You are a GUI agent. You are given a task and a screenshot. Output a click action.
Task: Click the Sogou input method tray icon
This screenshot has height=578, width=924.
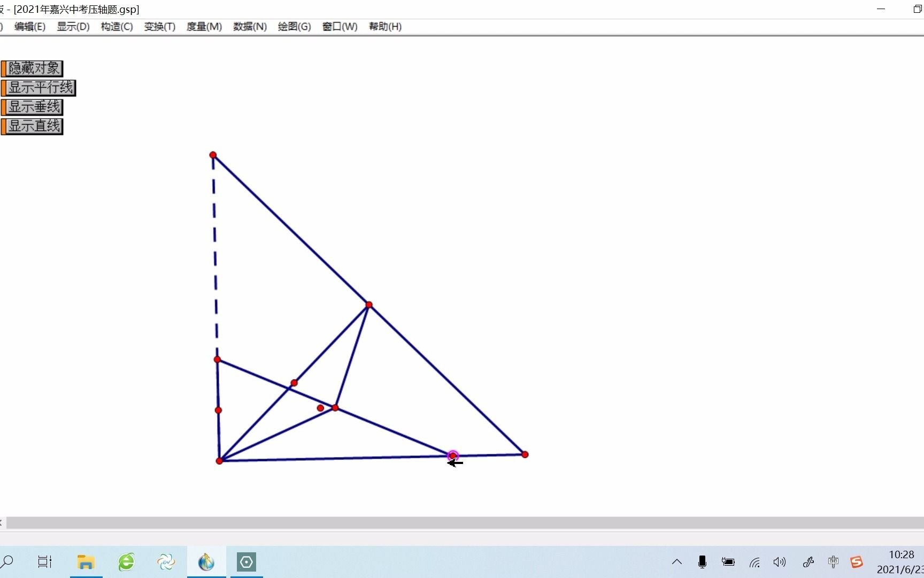click(x=857, y=562)
